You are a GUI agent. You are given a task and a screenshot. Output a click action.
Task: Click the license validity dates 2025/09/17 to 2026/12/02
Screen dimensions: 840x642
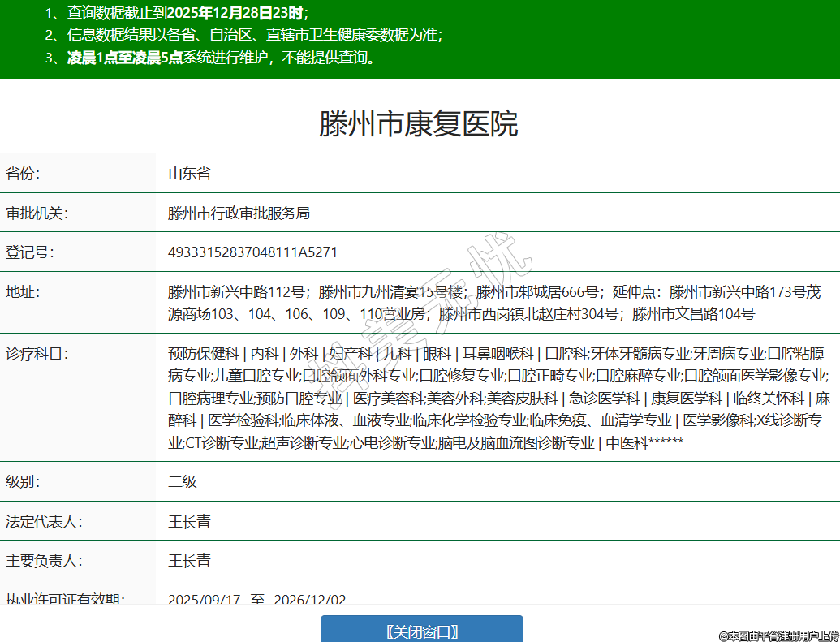click(x=256, y=599)
